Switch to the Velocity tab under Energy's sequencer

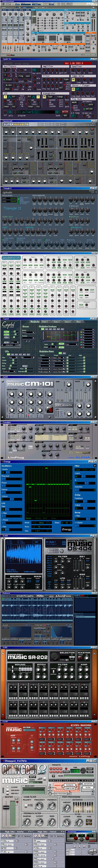pos(38,518)
